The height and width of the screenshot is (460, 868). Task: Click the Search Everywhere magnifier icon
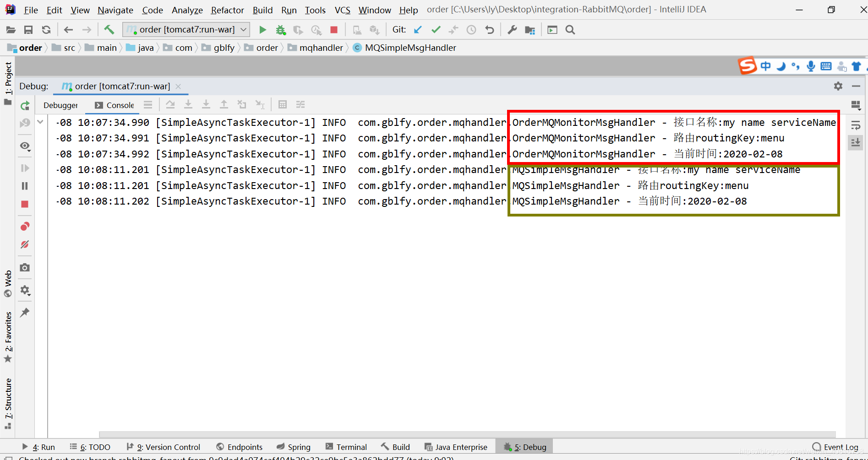pyautogui.click(x=570, y=30)
